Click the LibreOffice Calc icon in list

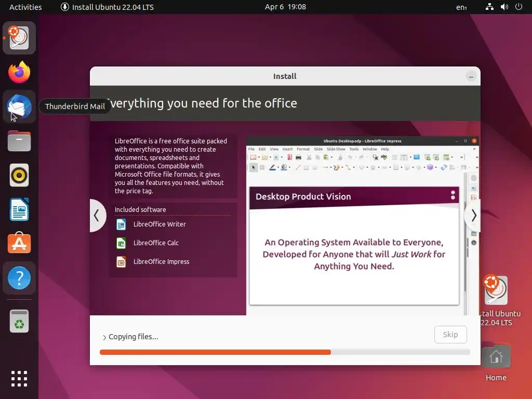click(121, 243)
